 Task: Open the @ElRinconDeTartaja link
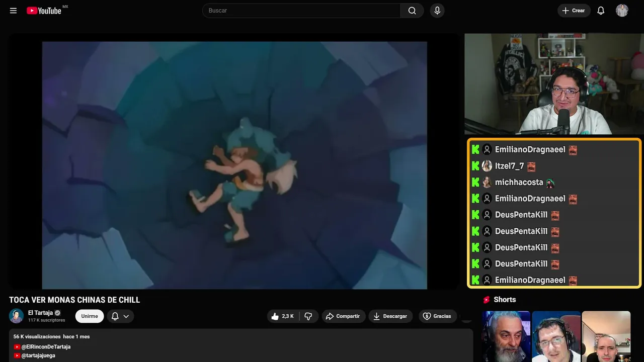point(45,347)
